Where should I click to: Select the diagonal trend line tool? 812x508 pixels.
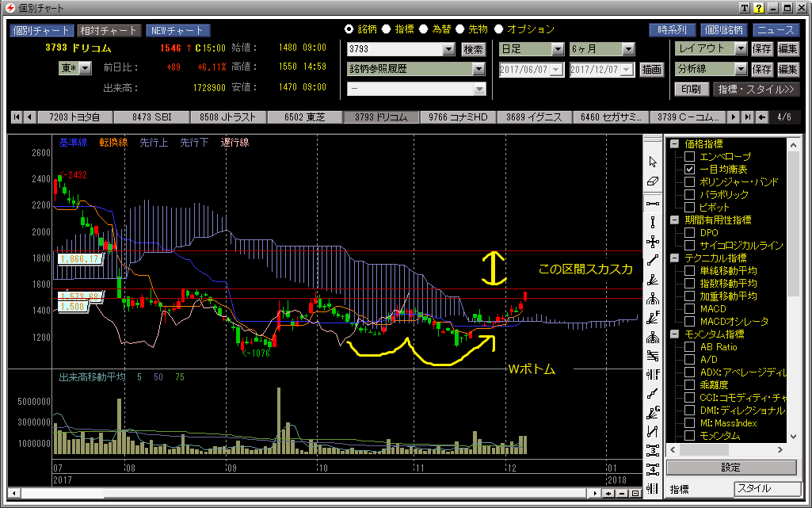click(x=653, y=261)
